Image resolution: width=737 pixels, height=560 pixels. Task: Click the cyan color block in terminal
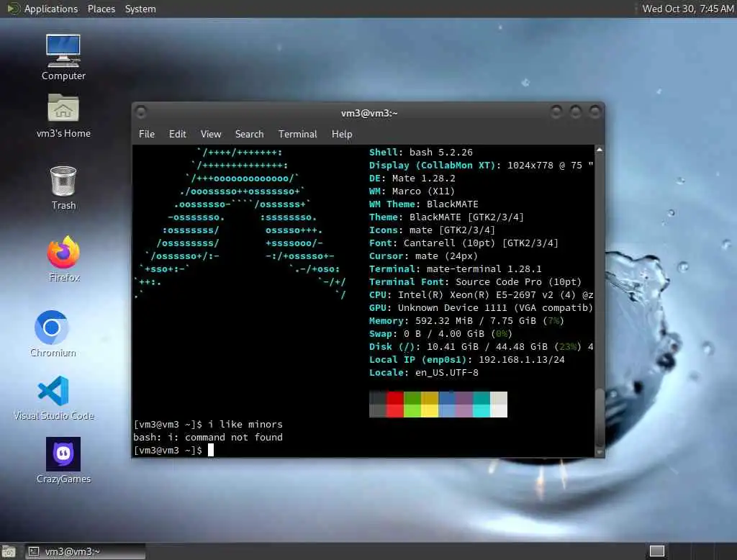(x=481, y=405)
